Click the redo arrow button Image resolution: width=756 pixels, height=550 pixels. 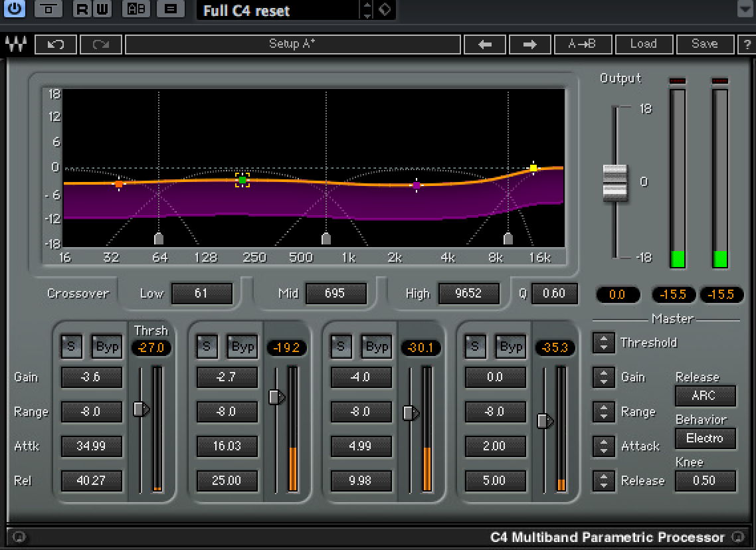(x=101, y=45)
